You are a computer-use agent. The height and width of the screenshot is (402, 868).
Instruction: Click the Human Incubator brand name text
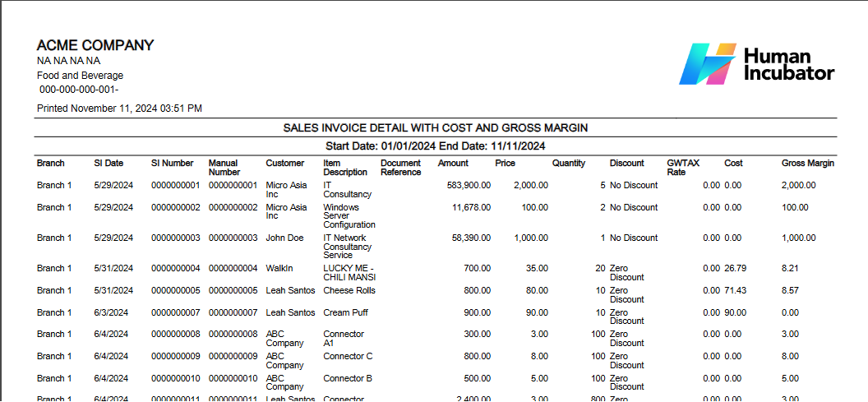click(788, 65)
